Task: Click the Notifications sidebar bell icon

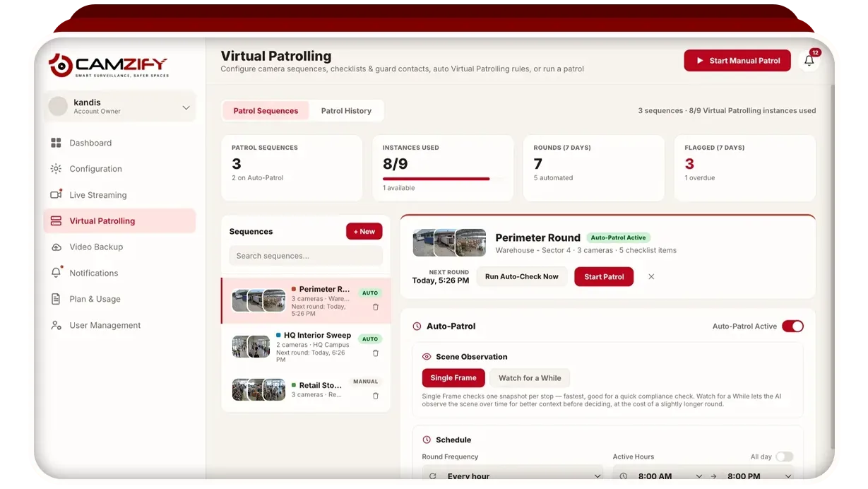Action: tap(56, 273)
